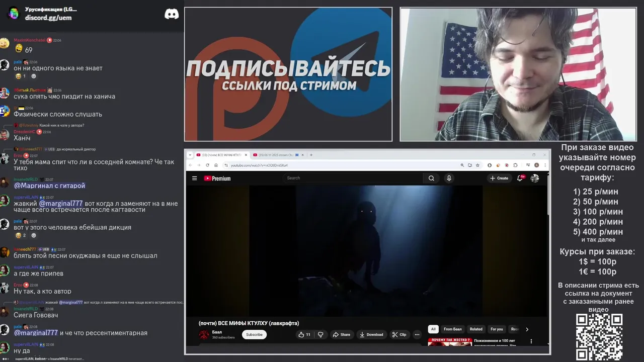The height and width of the screenshot is (362, 644).
Task: Open DrezdenHC's username in chat
Action: point(24,132)
